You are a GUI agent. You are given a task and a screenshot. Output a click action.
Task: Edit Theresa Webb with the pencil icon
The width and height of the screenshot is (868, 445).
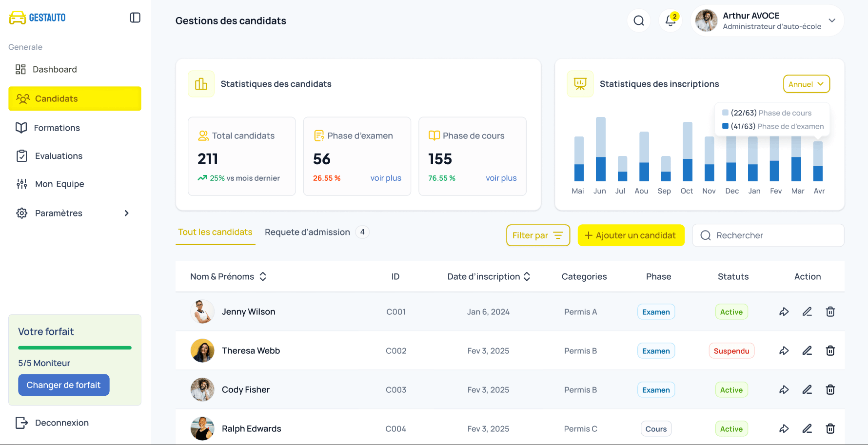click(807, 350)
